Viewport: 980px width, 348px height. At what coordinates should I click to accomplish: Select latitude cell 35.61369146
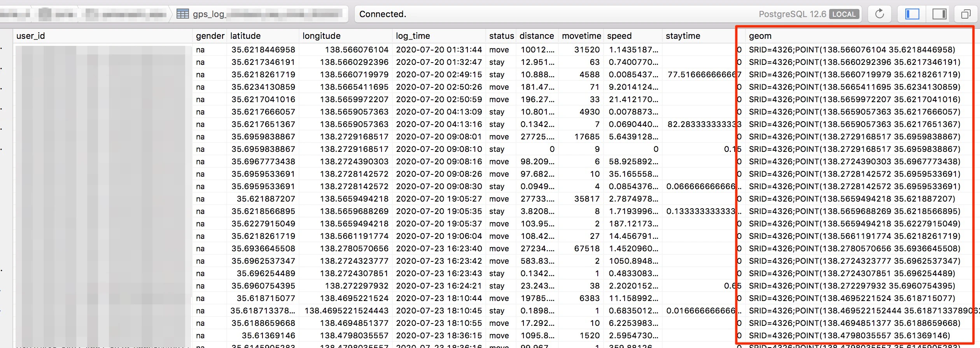(x=268, y=336)
